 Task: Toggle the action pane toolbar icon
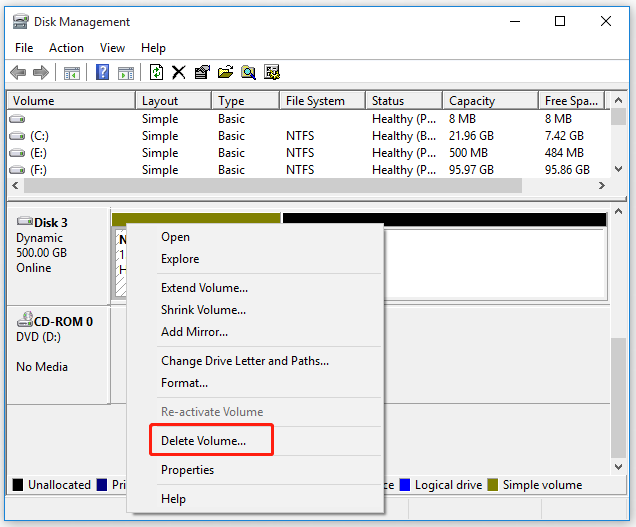pyautogui.click(x=126, y=73)
